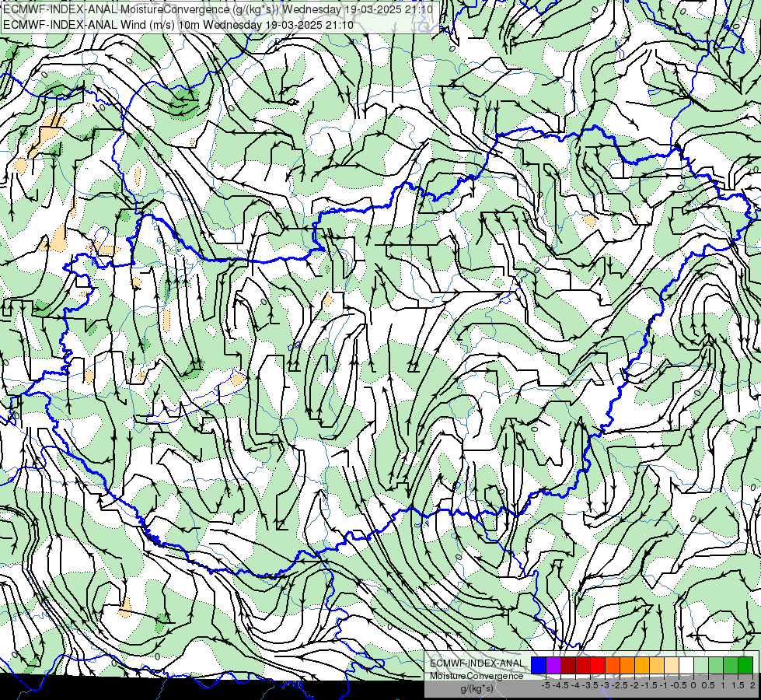This screenshot has height=700, width=761.
Task: Click the legend tick value -2
Action: point(635,685)
